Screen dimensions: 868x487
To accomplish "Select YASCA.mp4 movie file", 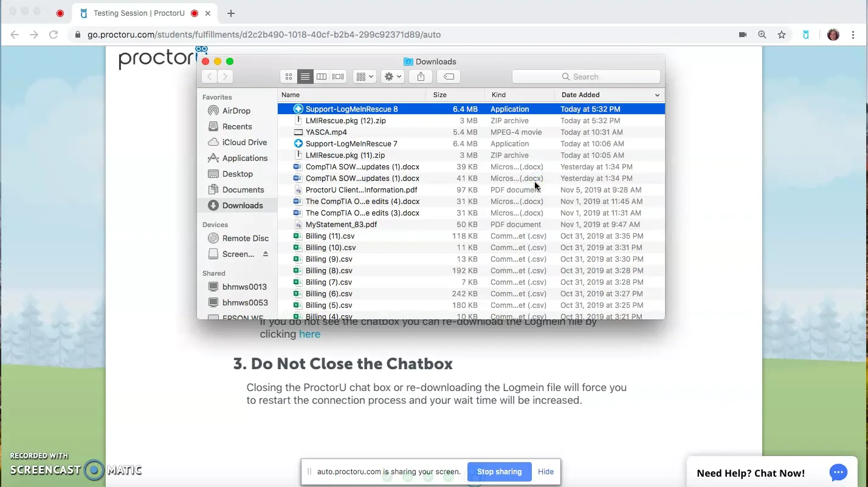I will coord(471,132).
